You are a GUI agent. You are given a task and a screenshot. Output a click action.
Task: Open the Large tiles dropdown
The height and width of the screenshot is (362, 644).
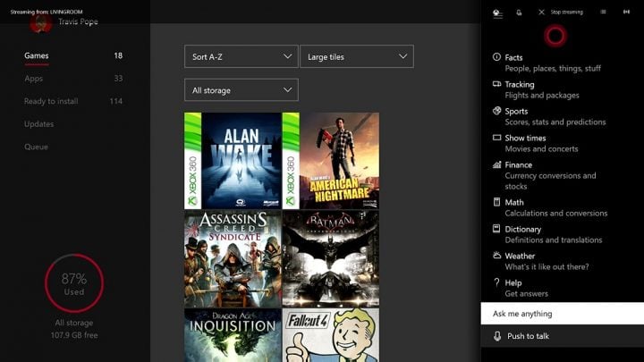[357, 56]
